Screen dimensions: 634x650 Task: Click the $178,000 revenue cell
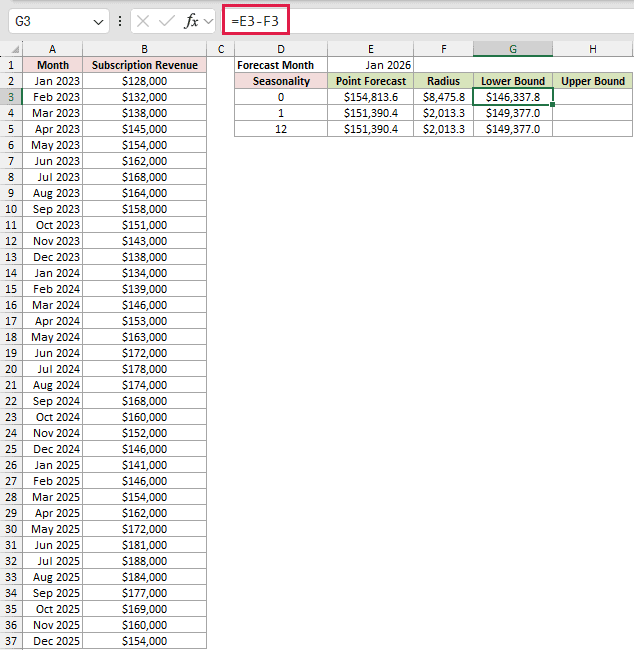[144, 369]
